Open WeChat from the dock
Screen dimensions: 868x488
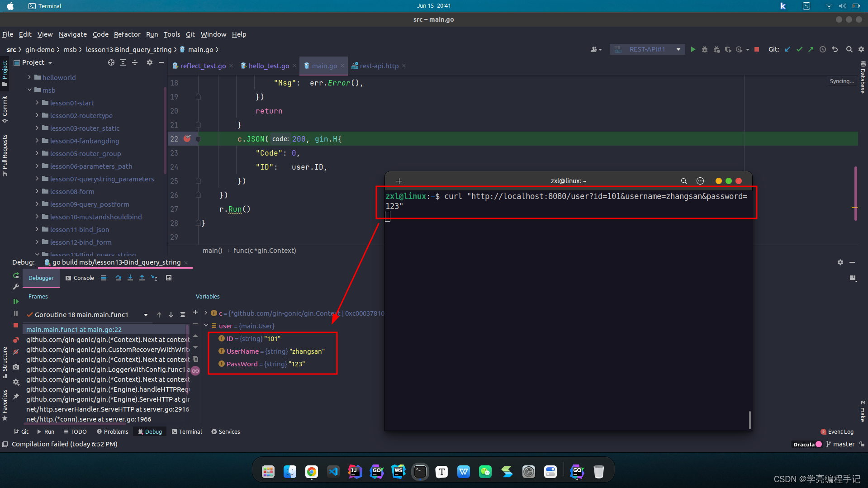coord(485,472)
